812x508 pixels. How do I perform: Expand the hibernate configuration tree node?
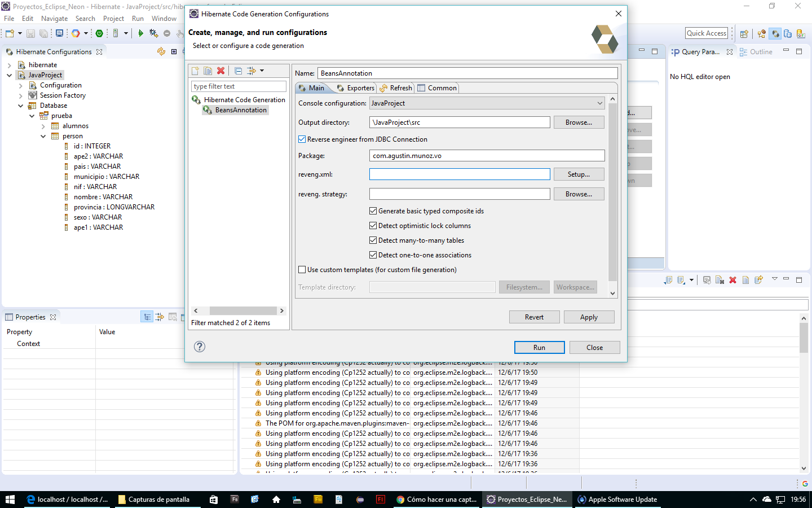click(x=10, y=65)
